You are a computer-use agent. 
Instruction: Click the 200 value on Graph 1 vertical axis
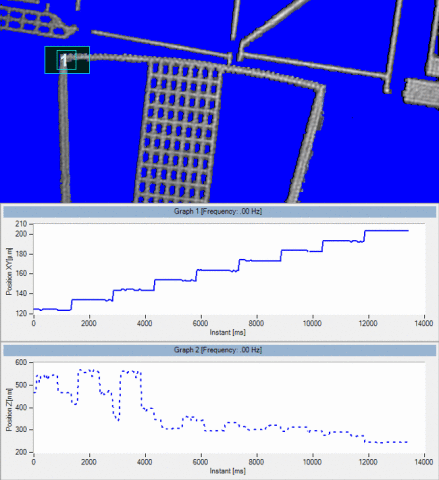click(x=21, y=234)
